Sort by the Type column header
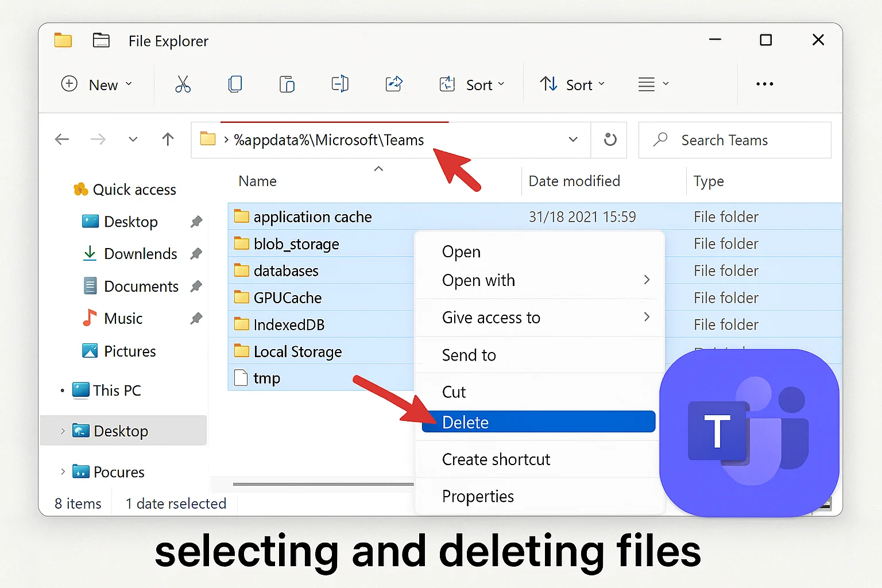The width and height of the screenshot is (882, 588). tap(709, 181)
